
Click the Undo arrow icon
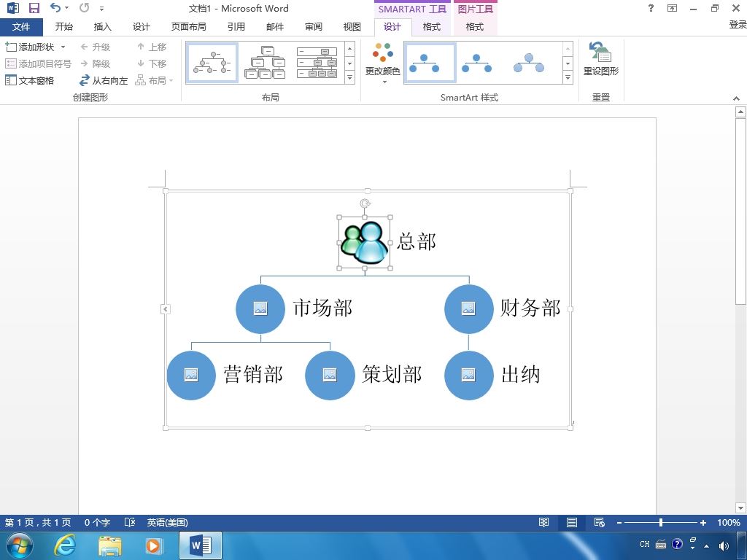tap(55, 7)
